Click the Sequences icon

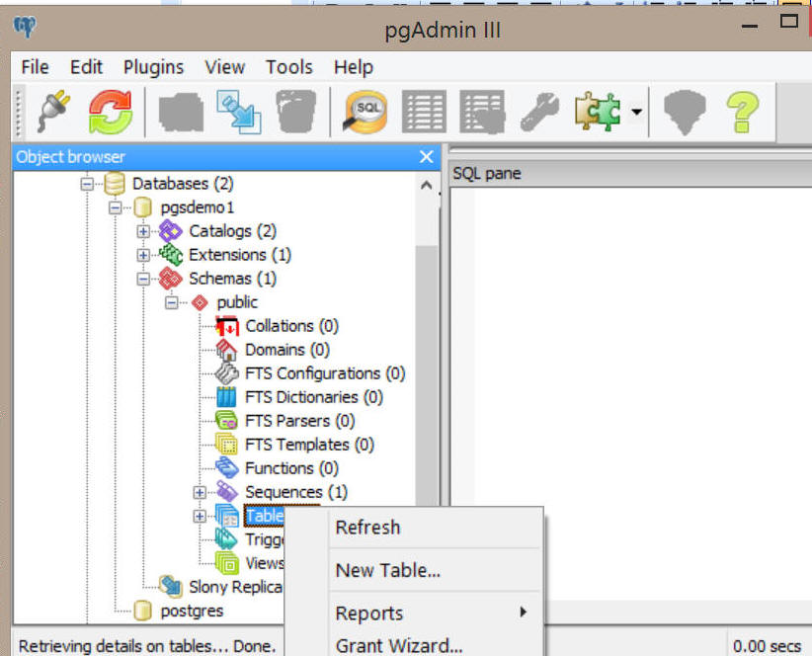[227, 492]
